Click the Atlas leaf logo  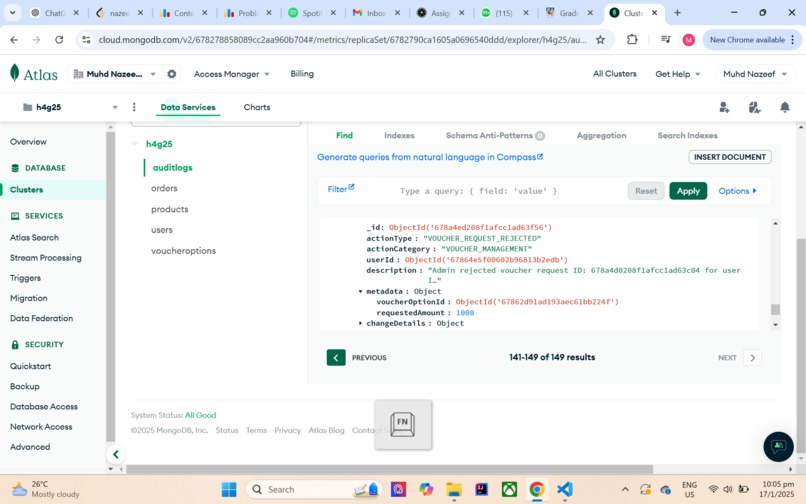click(x=15, y=74)
